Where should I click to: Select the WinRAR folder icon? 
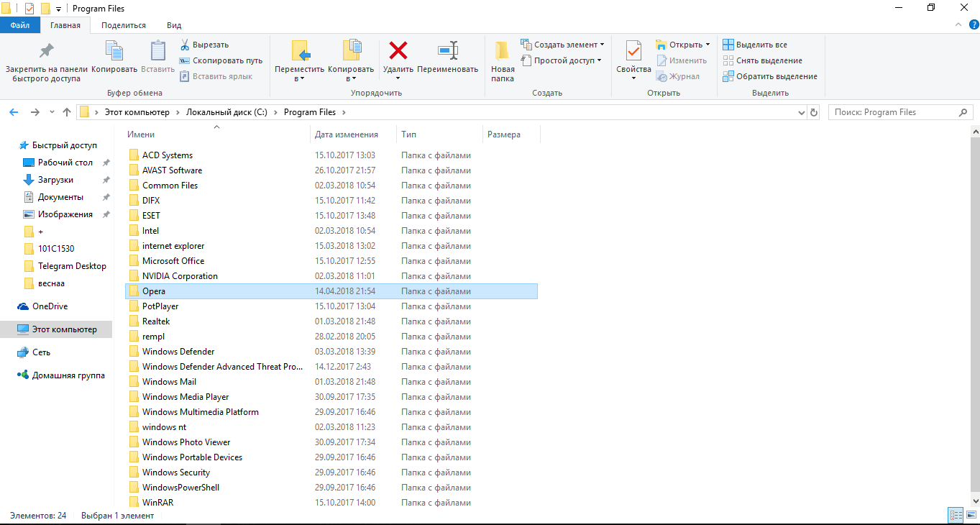pos(134,503)
